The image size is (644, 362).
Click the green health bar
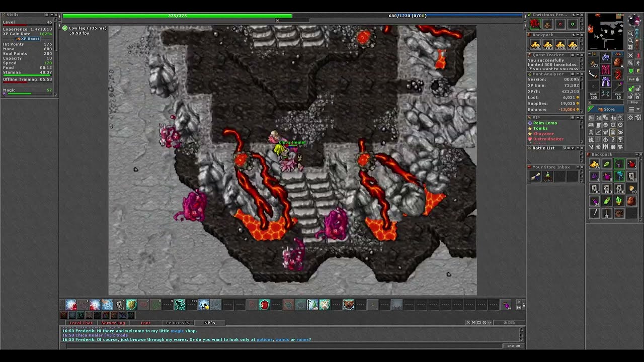[177, 16]
